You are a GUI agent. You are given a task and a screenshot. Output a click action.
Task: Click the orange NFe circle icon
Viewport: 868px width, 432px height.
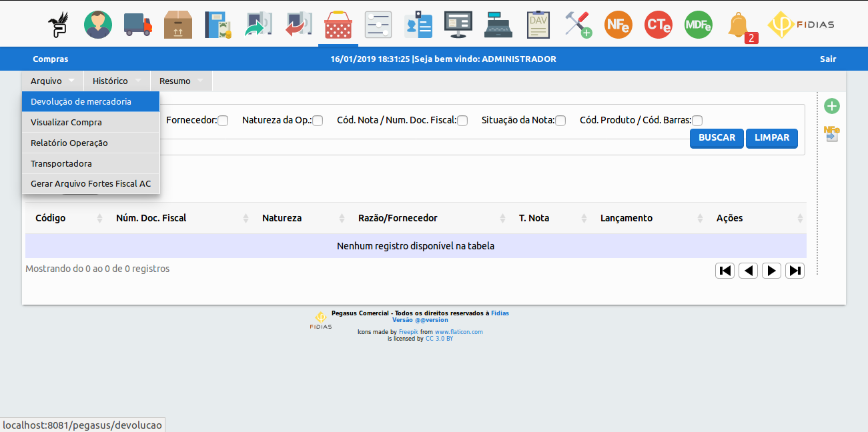click(x=618, y=25)
